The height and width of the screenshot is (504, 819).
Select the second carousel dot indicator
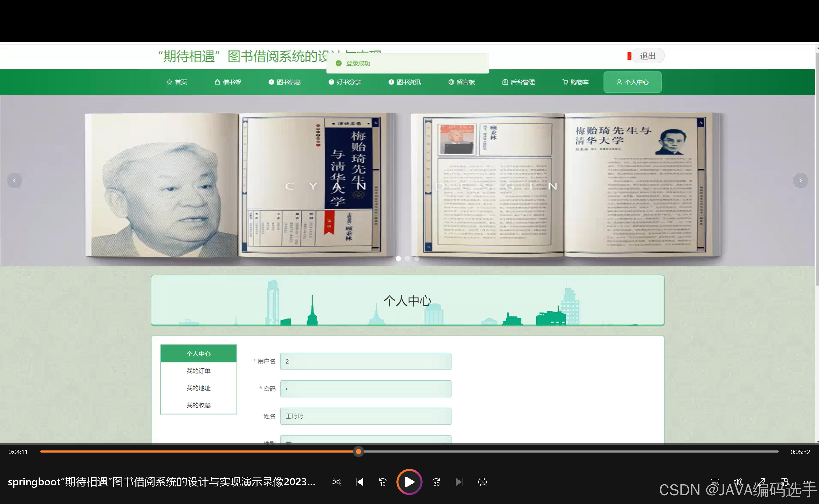(407, 259)
